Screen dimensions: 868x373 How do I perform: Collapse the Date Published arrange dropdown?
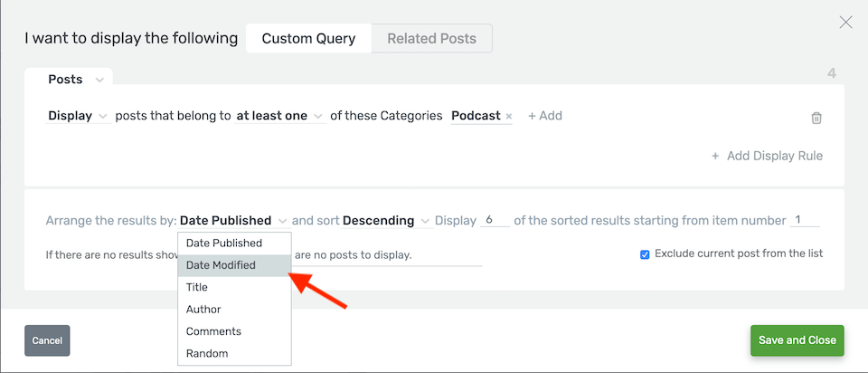[x=233, y=220]
